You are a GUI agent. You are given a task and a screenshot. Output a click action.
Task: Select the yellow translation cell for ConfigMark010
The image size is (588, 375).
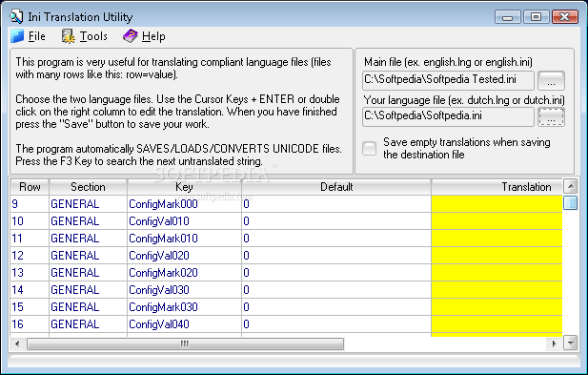pyautogui.click(x=497, y=239)
